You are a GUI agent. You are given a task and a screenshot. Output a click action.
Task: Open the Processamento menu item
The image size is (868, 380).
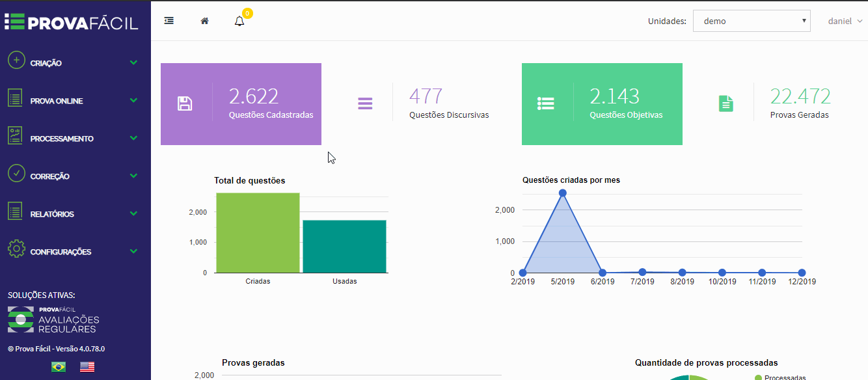click(x=62, y=139)
